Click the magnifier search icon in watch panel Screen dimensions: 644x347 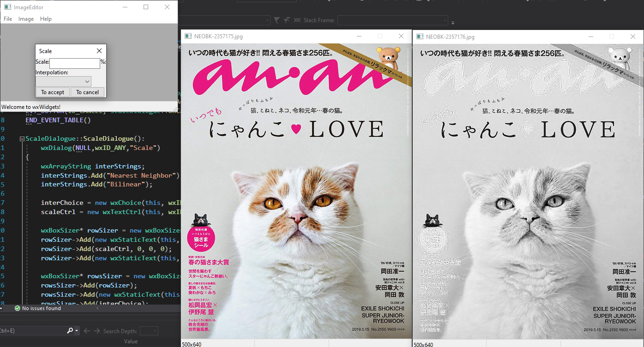pos(70,331)
